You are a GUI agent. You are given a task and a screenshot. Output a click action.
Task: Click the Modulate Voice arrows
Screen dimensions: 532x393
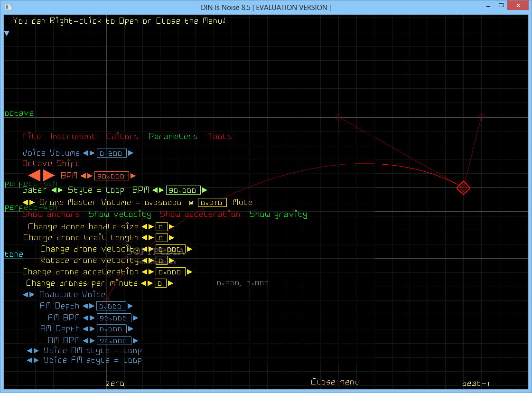tap(28, 295)
